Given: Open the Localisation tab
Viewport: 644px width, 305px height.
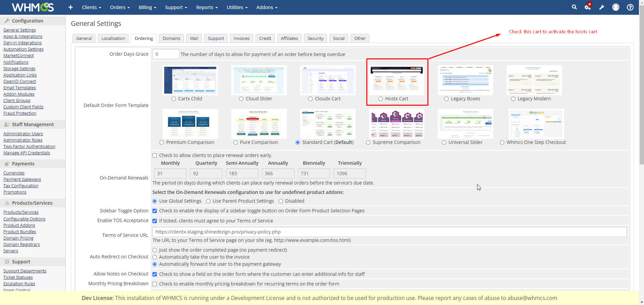Looking at the screenshot, I should tap(113, 39).
